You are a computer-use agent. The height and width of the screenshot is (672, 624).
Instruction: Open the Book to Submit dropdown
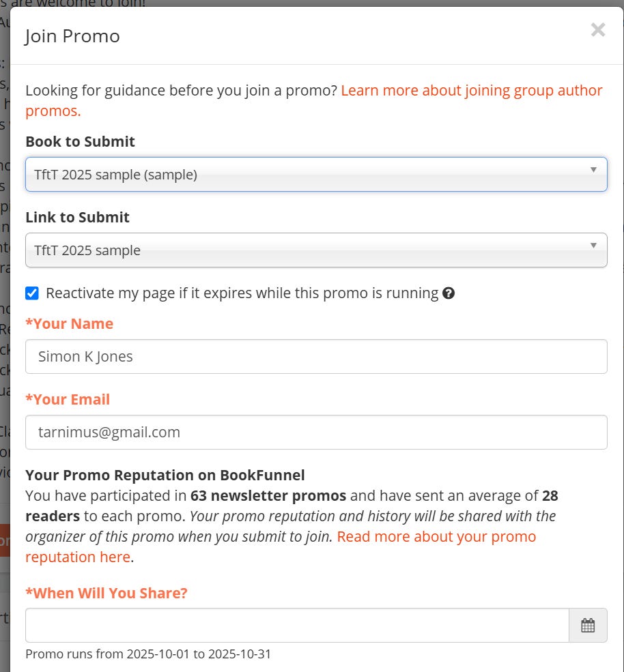tap(316, 175)
